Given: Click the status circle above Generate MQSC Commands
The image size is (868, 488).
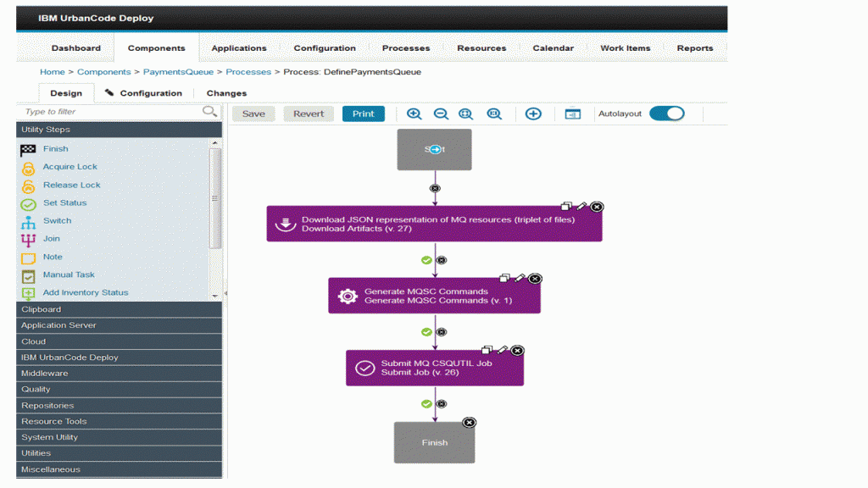Looking at the screenshot, I should click(x=442, y=260).
